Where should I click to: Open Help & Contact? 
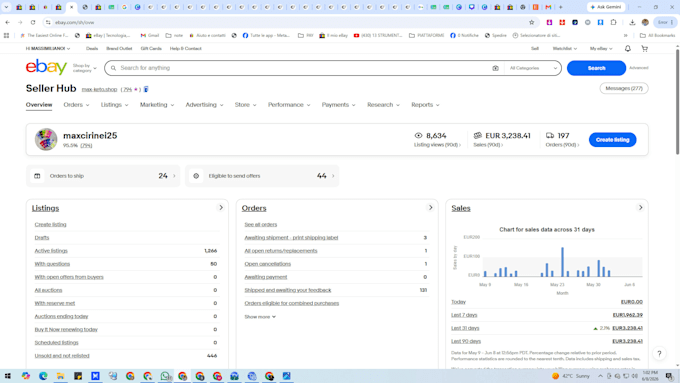186,49
